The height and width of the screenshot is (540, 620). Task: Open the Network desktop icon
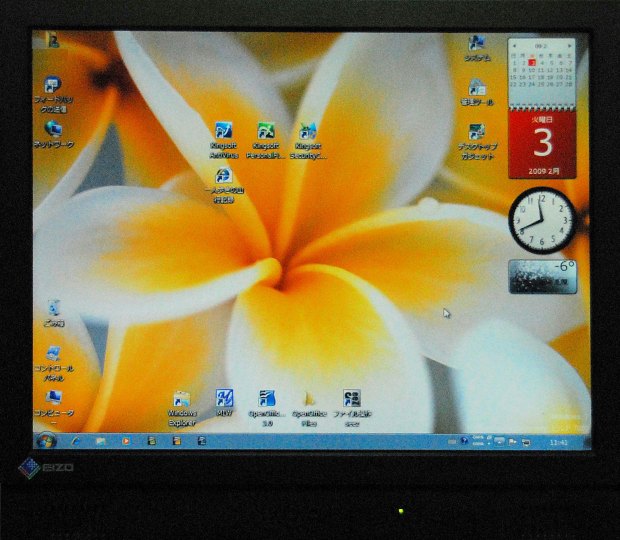click(53, 130)
